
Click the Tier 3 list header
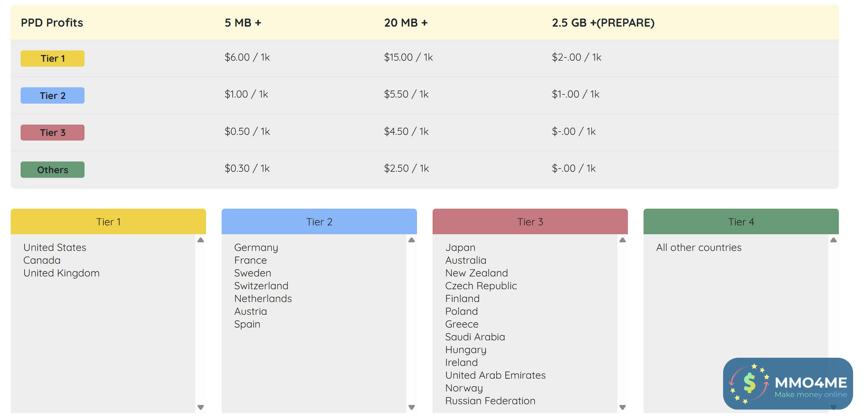[x=530, y=222]
